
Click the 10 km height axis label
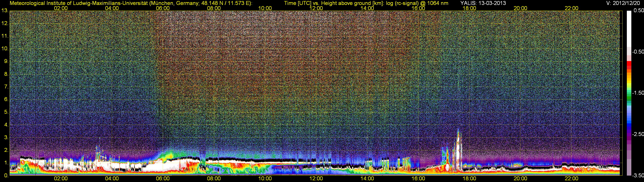coord(5,49)
